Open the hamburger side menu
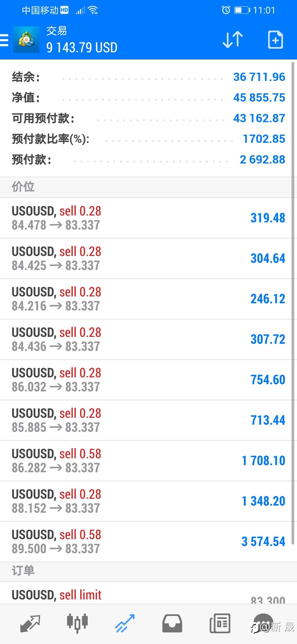The width and height of the screenshot is (297, 644). click(x=4, y=40)
